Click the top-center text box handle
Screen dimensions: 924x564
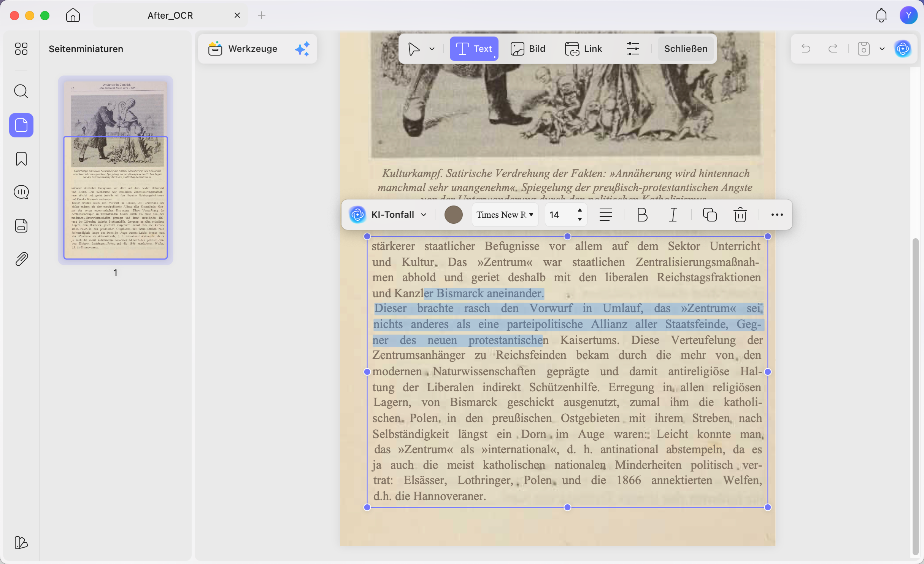pyautogui.click(x=567, y=236)
